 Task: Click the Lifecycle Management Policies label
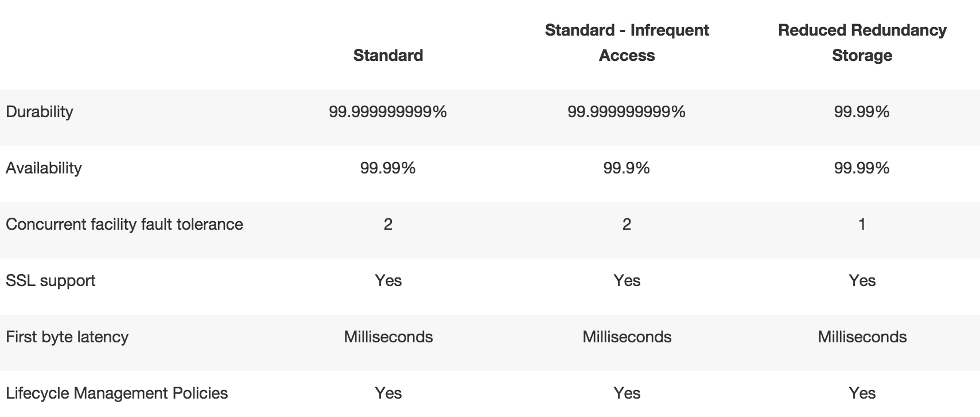pyautogui.click(x=117, y=393)
